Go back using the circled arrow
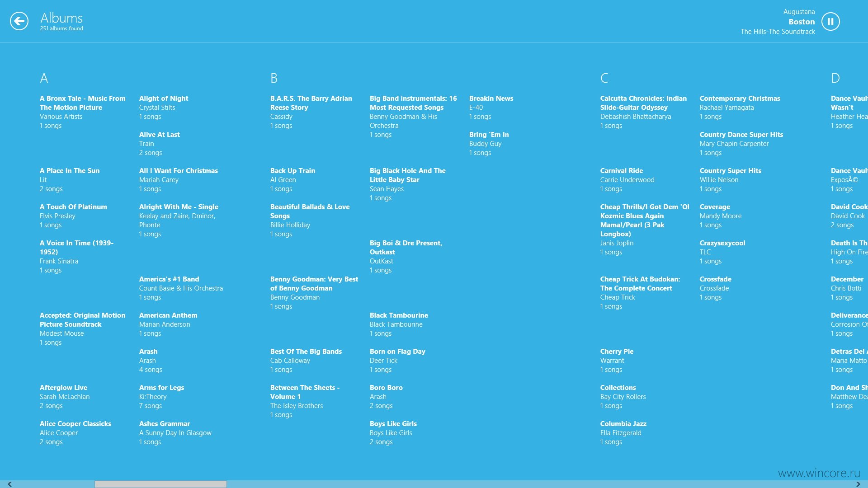The width and height of the screenshot is (868, 488). pyautogui.click(x=19, y=21)
